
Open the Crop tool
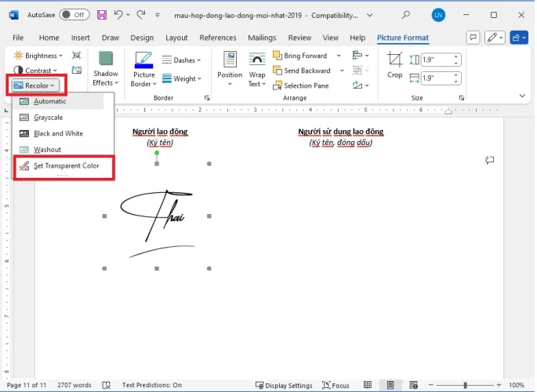(x=395, y=65)
